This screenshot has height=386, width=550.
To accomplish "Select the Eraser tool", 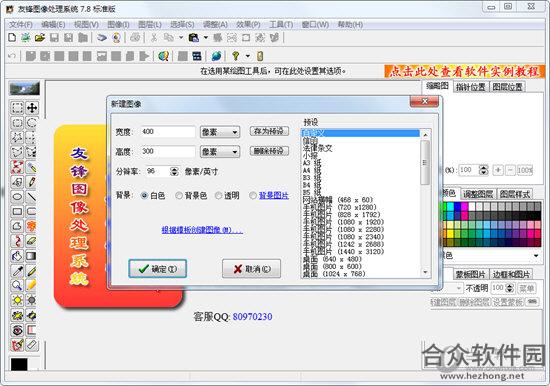I will pyautogui.click(x=31, y=241).
